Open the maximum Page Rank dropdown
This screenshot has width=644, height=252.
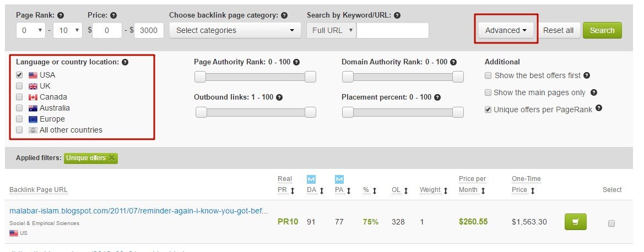[x=68, y=30]
